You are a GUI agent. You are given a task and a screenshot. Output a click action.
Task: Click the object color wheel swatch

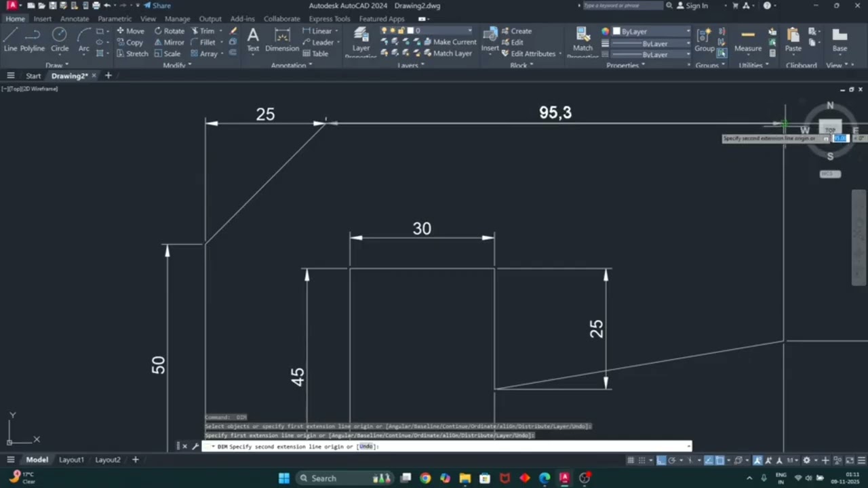(606, 31)
